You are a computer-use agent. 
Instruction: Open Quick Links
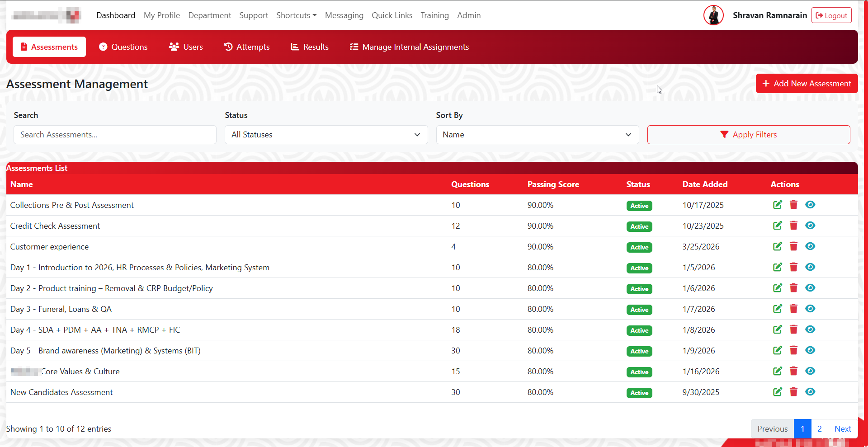tap(392, 15)
